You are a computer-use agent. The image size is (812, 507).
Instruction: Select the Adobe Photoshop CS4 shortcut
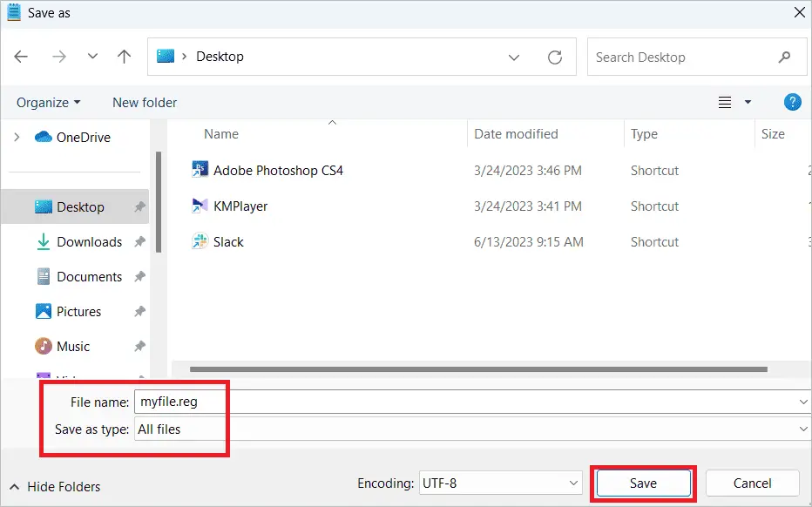(278, 171)
